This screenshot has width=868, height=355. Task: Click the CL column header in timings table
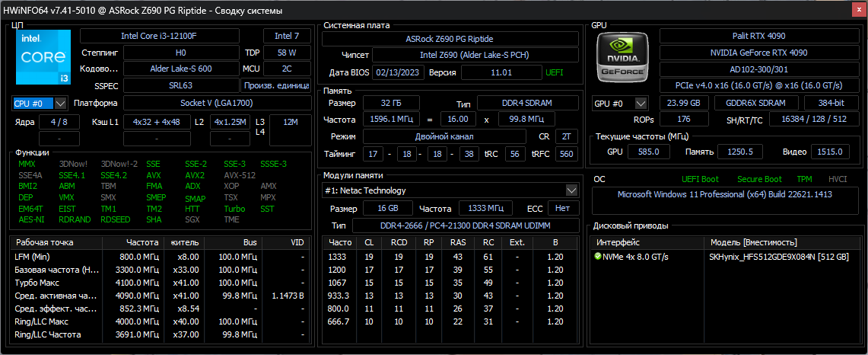369,243
